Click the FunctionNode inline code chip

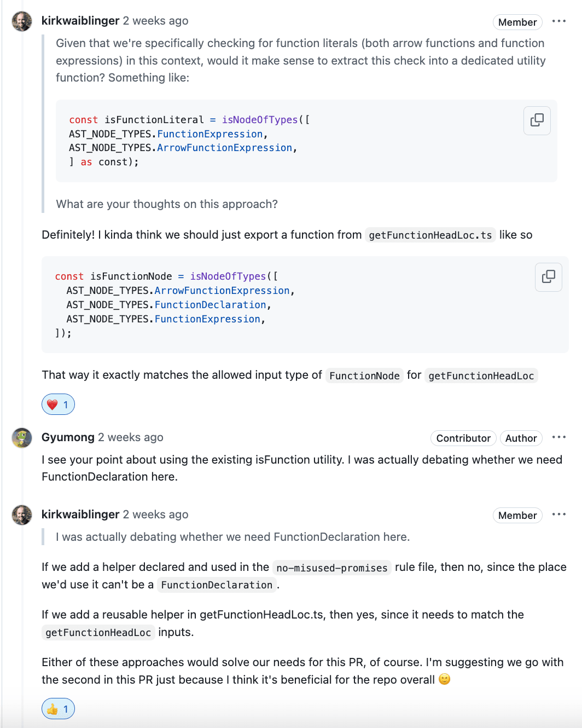pos(364,375)
